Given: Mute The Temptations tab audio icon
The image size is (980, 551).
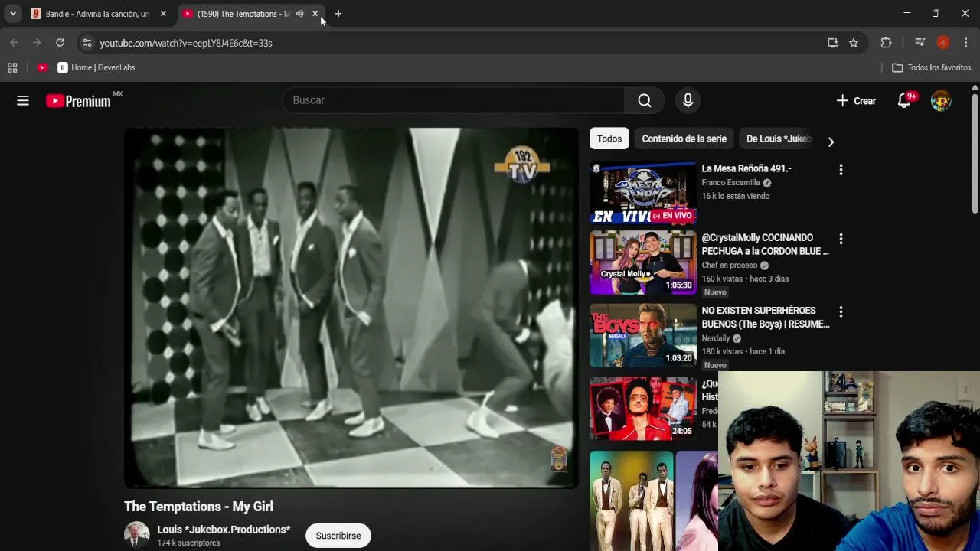Looking at the screenshot, I should click(299, 14).
